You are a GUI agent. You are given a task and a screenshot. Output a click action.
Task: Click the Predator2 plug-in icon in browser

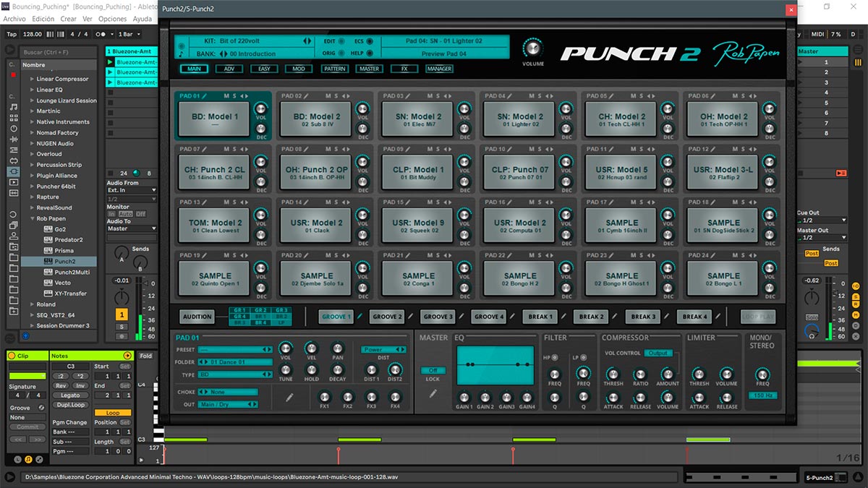(x=48, y=239)
